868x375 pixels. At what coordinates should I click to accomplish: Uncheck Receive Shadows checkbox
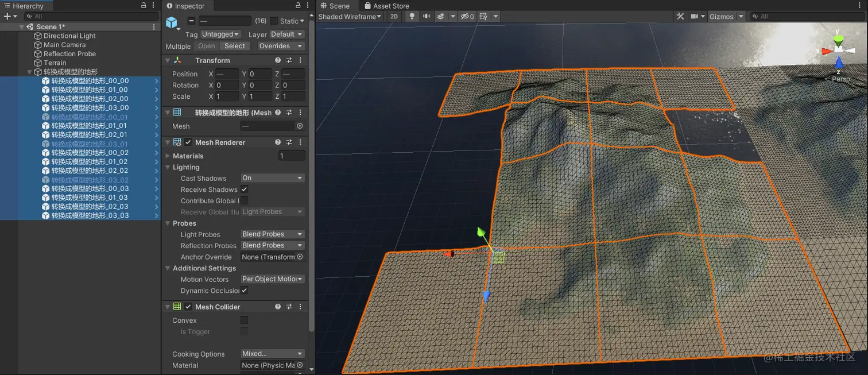245,190
